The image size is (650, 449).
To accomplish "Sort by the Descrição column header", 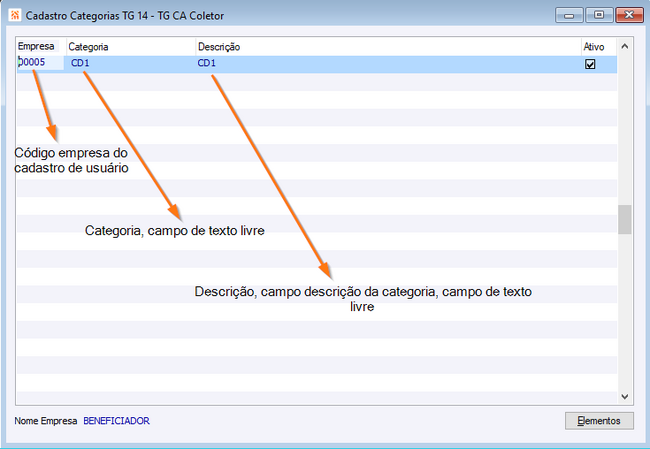I will (x=388, y=46).
